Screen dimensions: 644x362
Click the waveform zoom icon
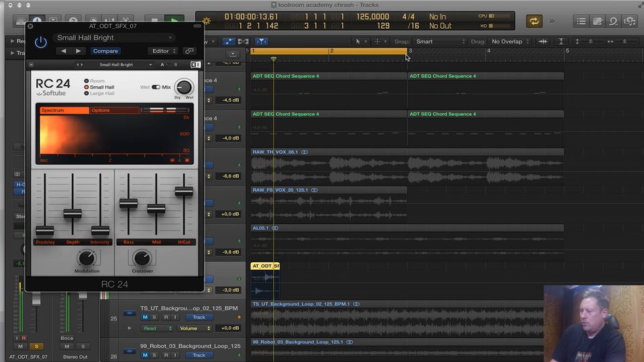tap(543, 42)
